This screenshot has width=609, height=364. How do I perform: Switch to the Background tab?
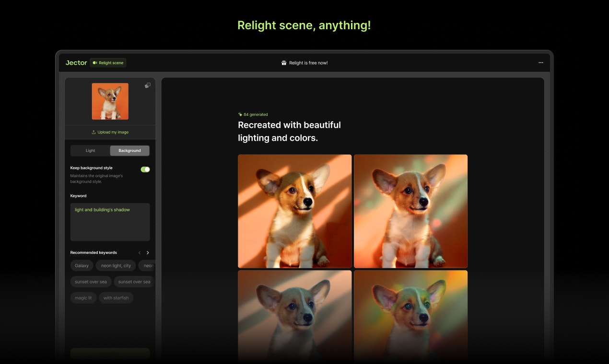point(129,150)
